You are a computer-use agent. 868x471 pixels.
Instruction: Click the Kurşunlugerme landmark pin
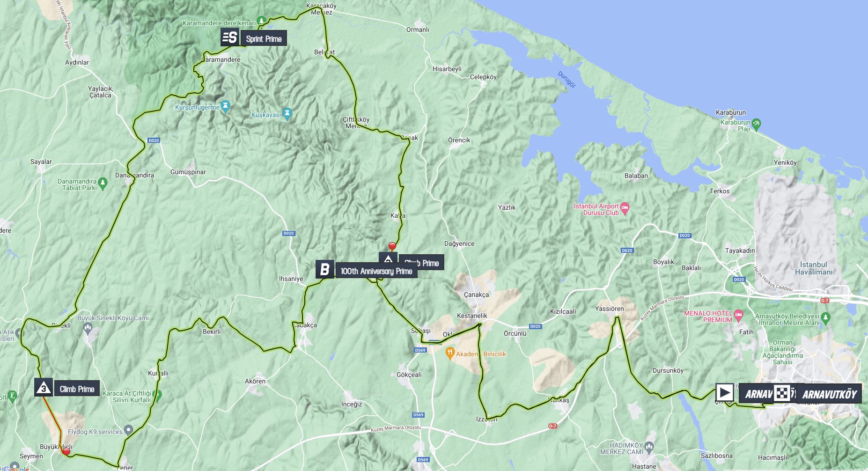pos(226,106)
